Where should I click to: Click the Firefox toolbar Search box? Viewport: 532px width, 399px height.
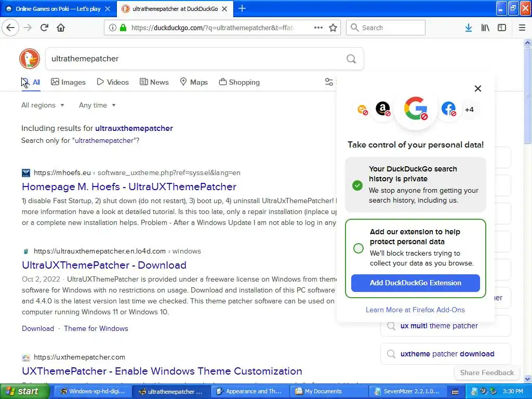pos(386,28)
